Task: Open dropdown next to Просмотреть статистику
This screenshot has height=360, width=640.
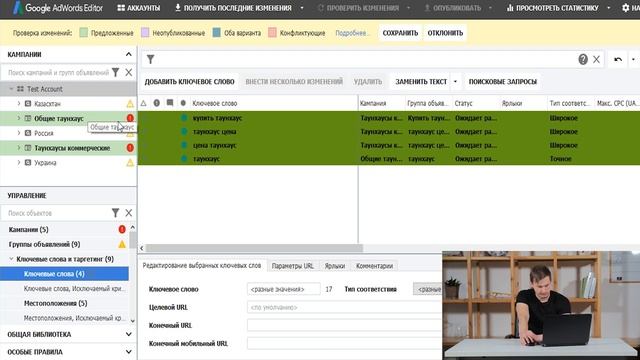Action: 609,8
